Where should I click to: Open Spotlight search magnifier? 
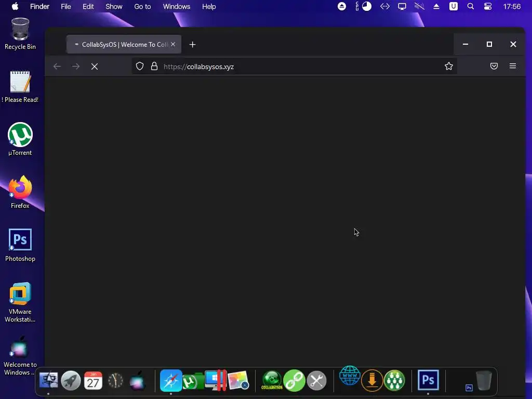click(471, 6)
